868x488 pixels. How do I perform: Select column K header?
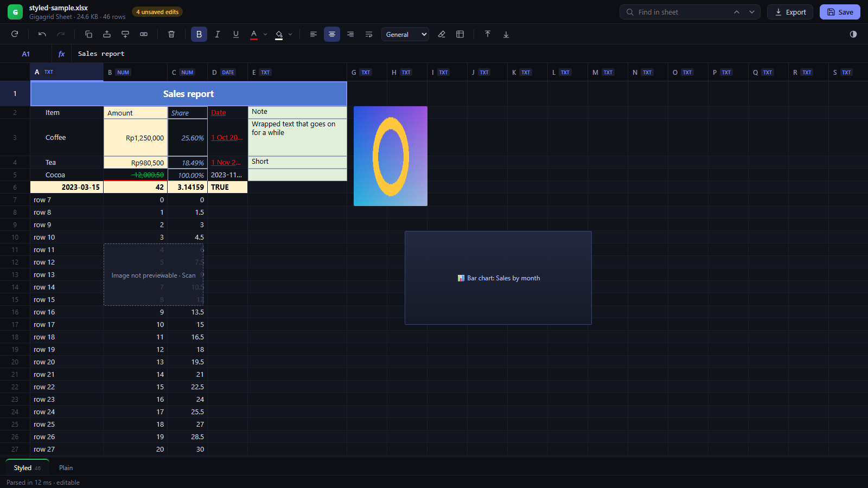527,72
